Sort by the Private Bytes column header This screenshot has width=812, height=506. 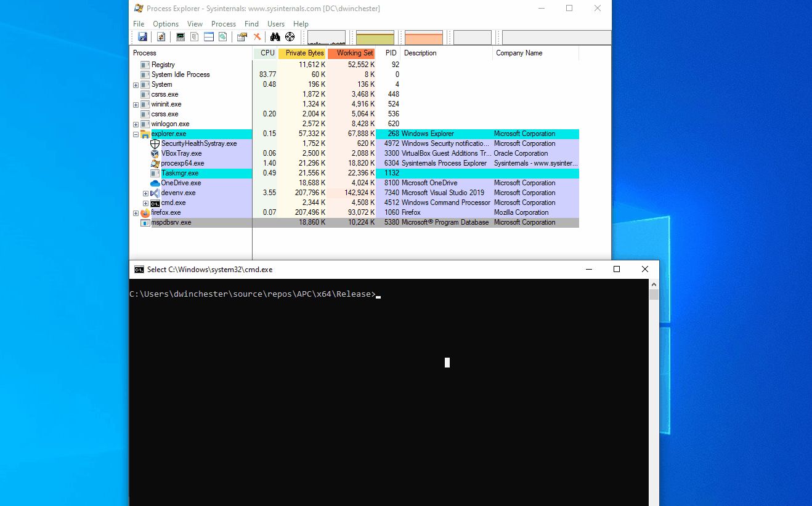tap(302, 53)
